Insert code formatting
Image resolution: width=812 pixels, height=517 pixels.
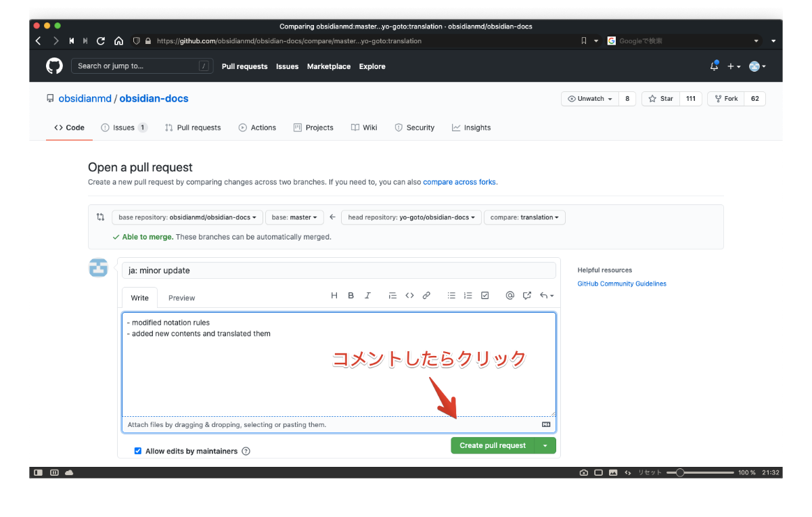409,296
